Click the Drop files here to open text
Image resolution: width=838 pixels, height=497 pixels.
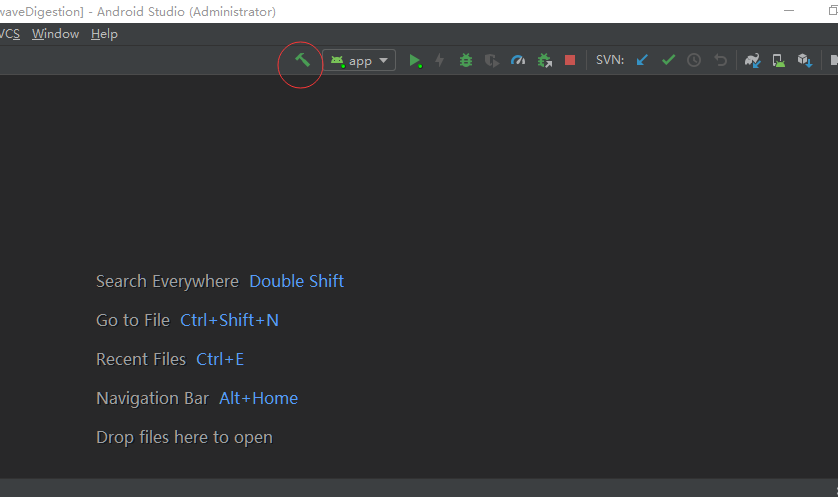[x=184, y=437]
